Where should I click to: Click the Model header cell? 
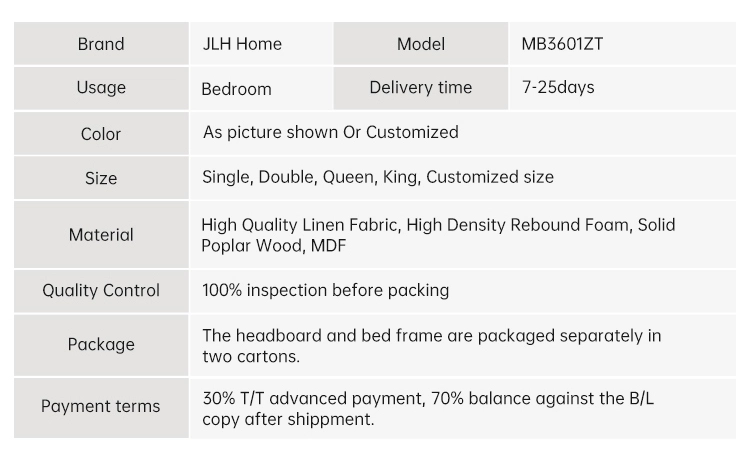coord(420,44)
